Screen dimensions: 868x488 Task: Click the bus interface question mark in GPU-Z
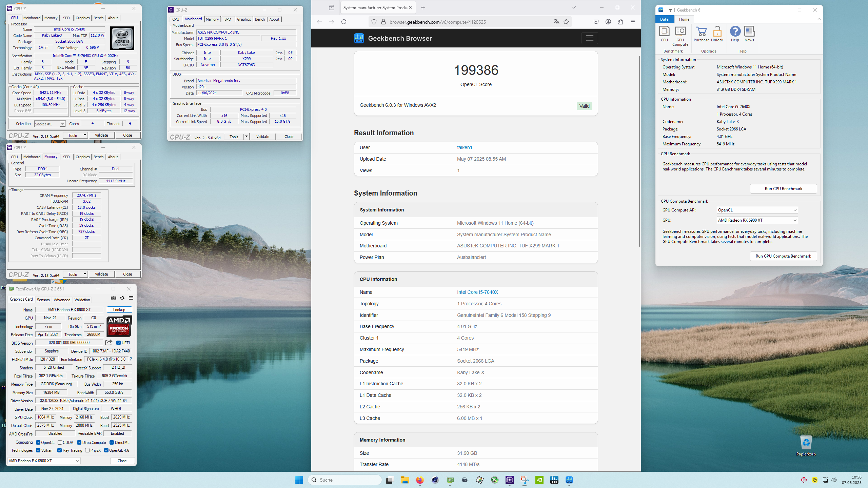[x=131, y=359]
